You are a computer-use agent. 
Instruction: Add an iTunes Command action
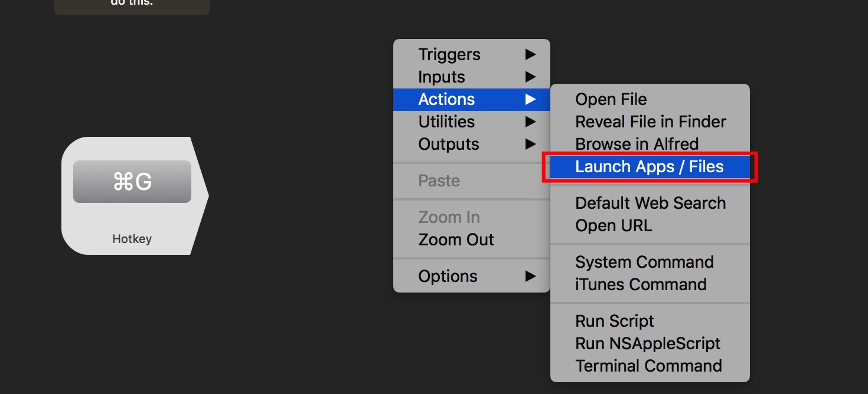(x=641, y=285)
